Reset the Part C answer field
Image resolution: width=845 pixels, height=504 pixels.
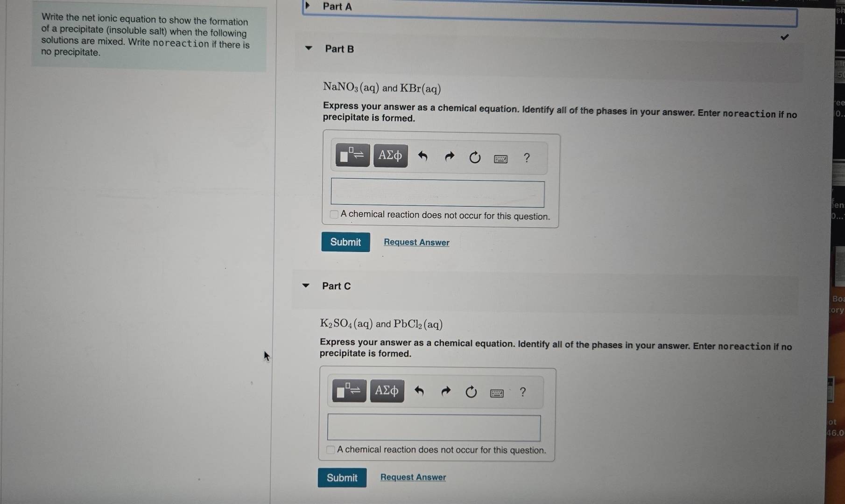point(471,392)
